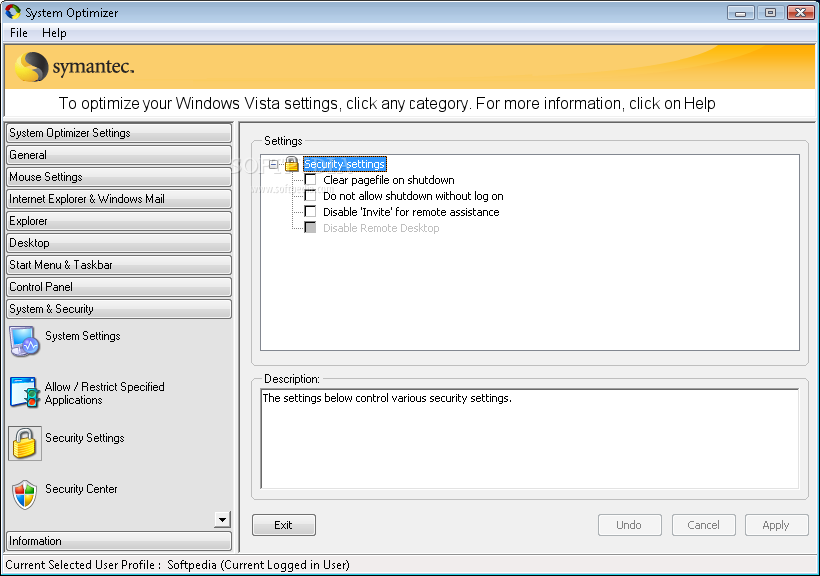Expand the Information category bar
This screenshot has width=820, height=576.
coord(119,541)
